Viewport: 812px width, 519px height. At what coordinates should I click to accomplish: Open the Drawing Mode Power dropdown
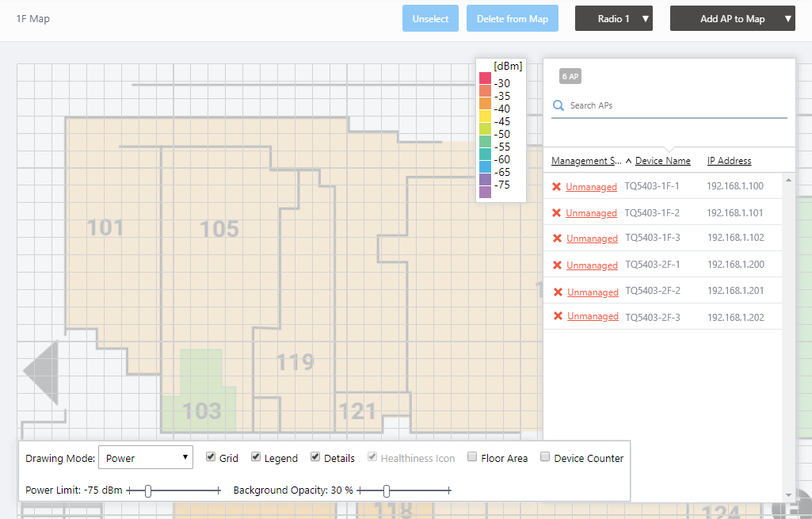click(145, 458)
